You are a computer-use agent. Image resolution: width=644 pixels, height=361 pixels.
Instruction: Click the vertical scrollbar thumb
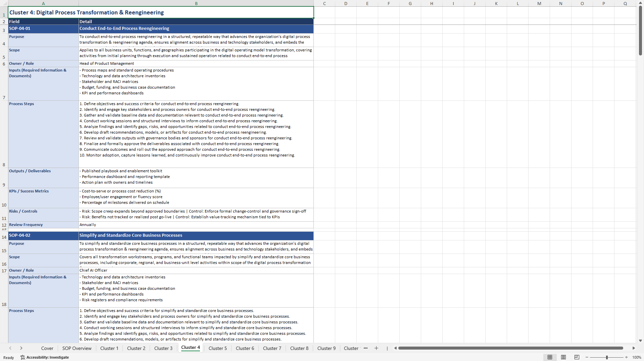640,30
